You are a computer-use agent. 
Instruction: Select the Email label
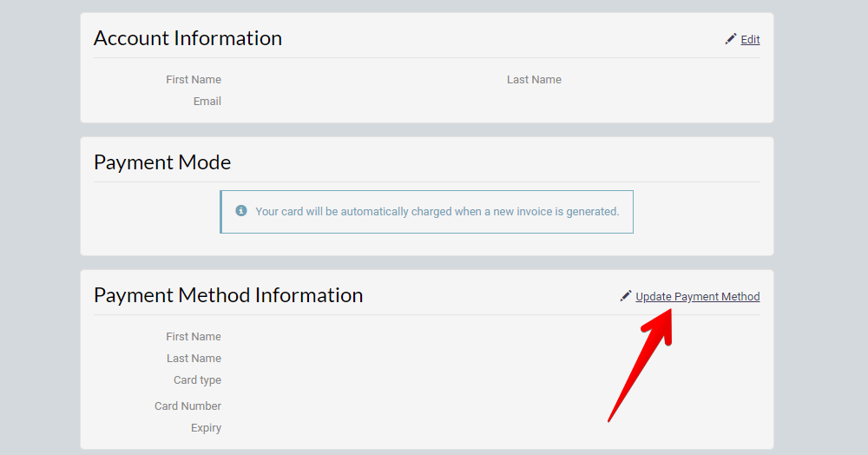pos(207,102)
